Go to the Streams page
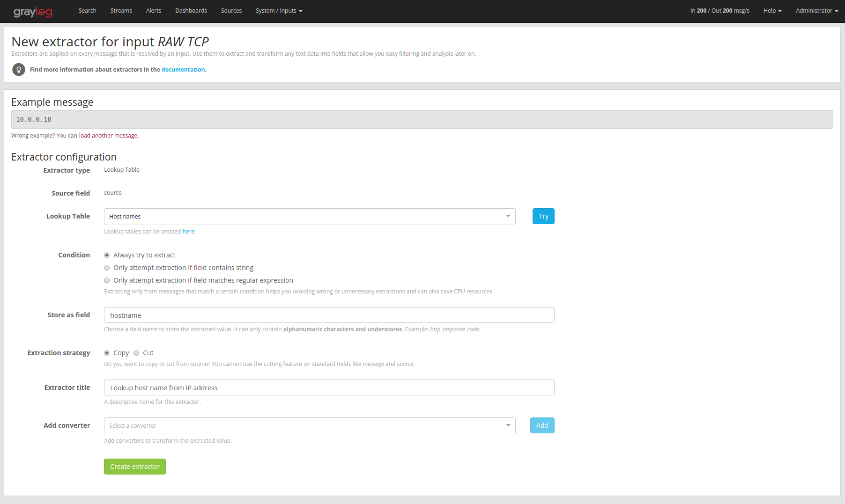Screen dimensions: 845x504 coord(121,11)
